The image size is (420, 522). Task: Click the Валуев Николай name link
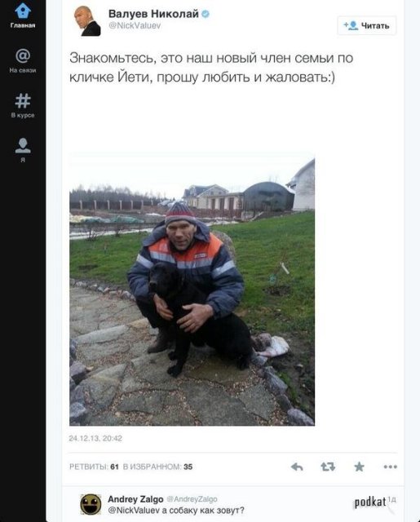tap(153, 14)
